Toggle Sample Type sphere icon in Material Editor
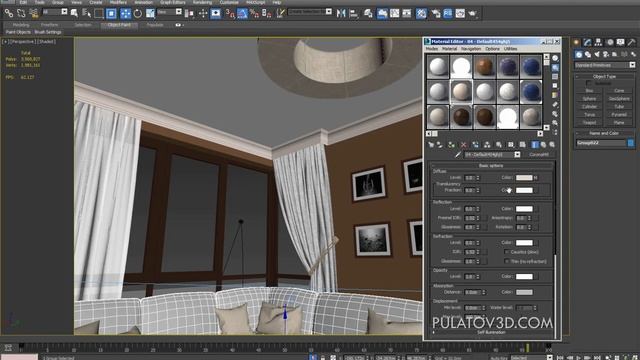640x360 pixels. (x=555, y=58)
